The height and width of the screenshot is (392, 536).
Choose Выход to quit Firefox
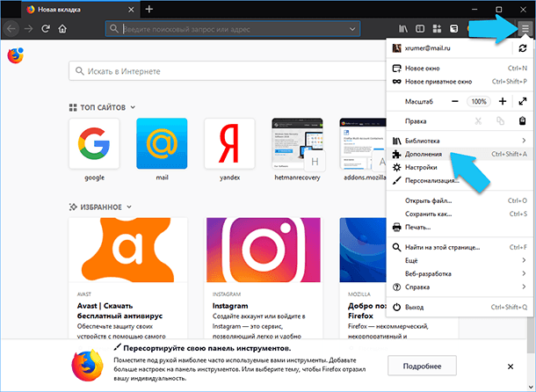(460, 307)
